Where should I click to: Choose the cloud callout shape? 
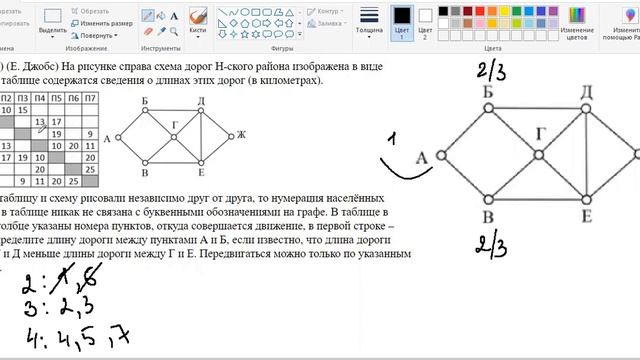(289, 34)
